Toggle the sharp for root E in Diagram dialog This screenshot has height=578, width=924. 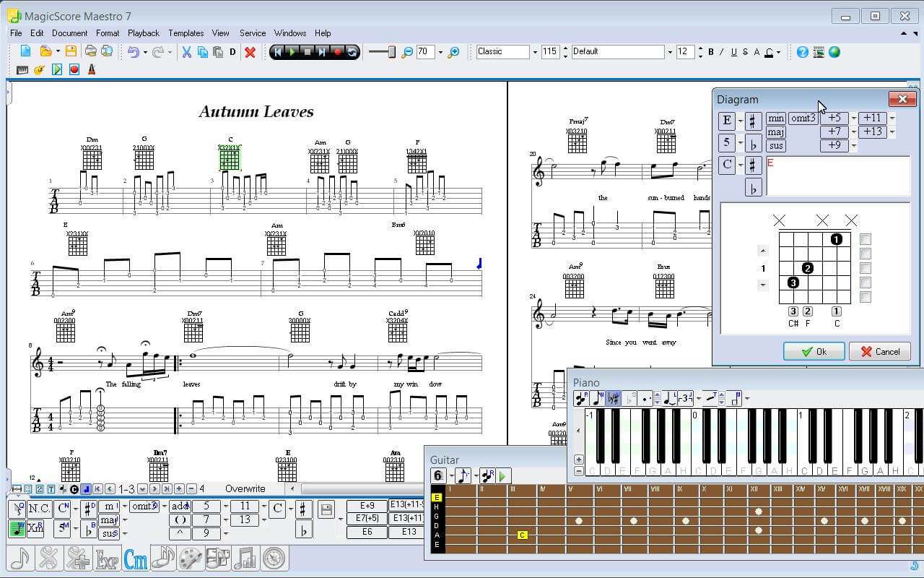click(x=753, y=121)
